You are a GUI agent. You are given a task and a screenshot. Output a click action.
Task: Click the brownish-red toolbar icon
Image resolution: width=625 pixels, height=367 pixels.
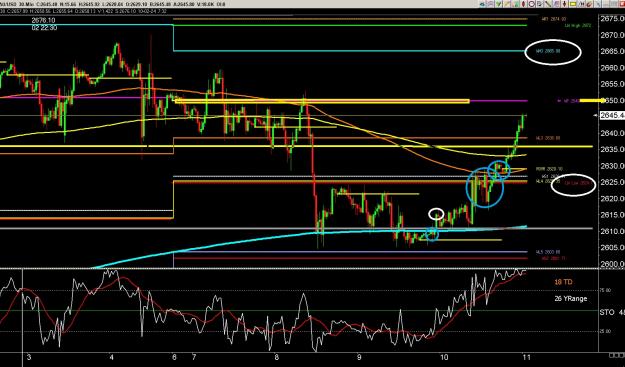[589, 4]
